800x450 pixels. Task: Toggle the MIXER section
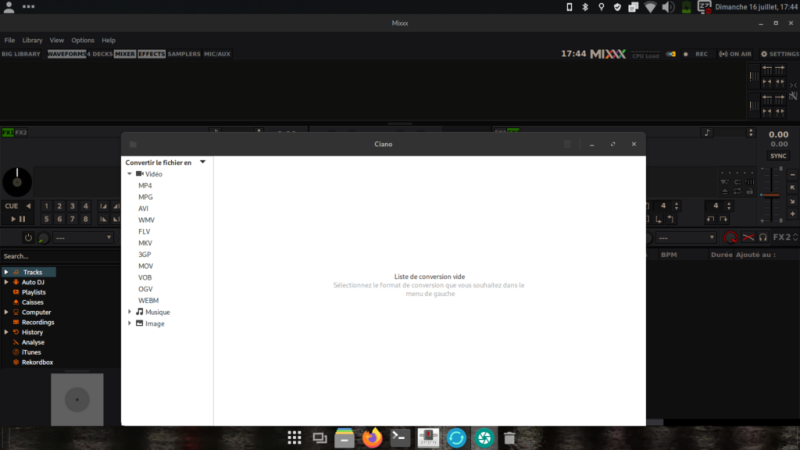(x=125, y=54)
